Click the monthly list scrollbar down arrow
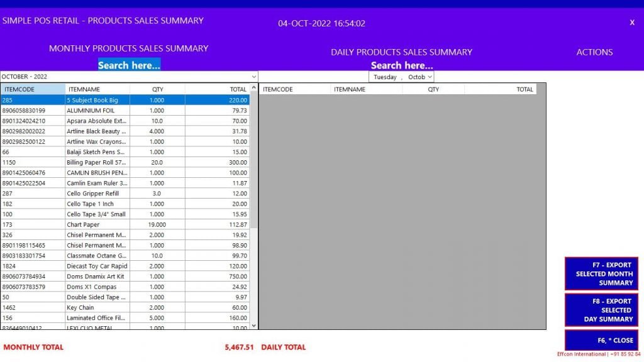Screen dimensions: 644x362 (254, 326)
